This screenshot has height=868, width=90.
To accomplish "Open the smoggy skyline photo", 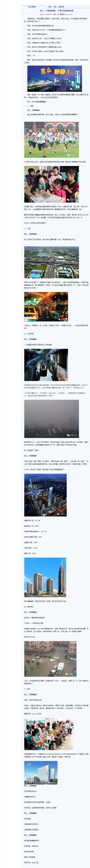I will (x=51, y=419).
